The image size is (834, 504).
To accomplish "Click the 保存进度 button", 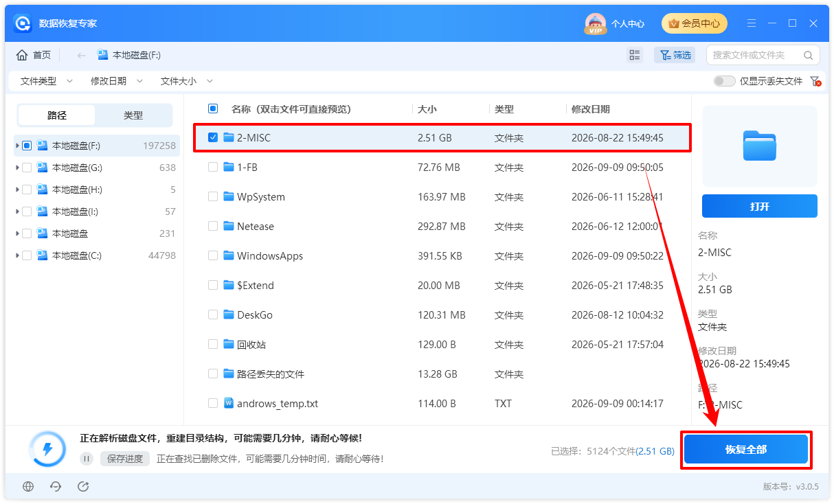I will click(x=125, y=459).
